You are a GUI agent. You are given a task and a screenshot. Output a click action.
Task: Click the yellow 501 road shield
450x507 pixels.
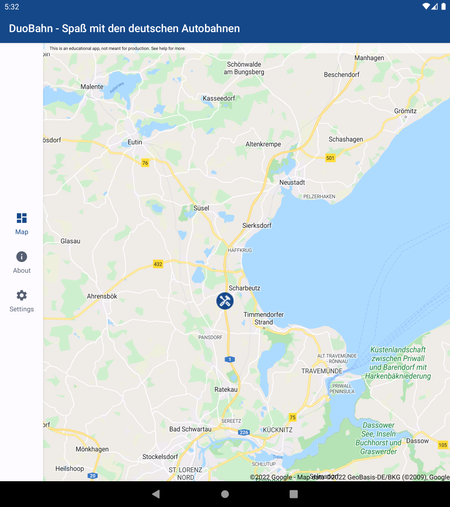point(330,158)
